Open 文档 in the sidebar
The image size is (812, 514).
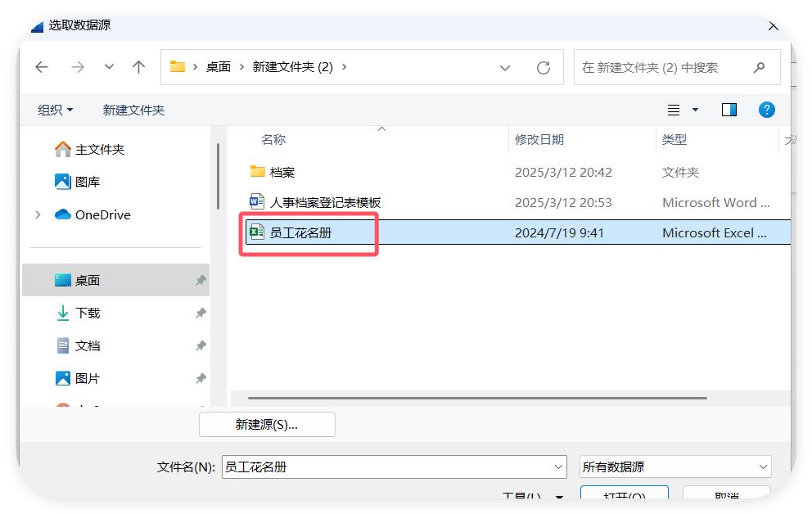(x=78, y=345)
